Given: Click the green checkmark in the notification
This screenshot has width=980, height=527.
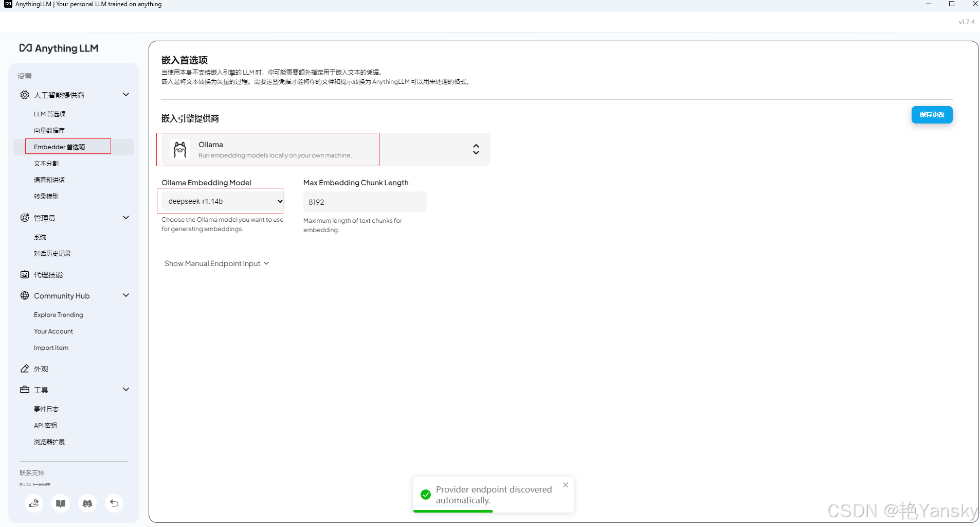Looking at the screenshot, I should point(426,495).
